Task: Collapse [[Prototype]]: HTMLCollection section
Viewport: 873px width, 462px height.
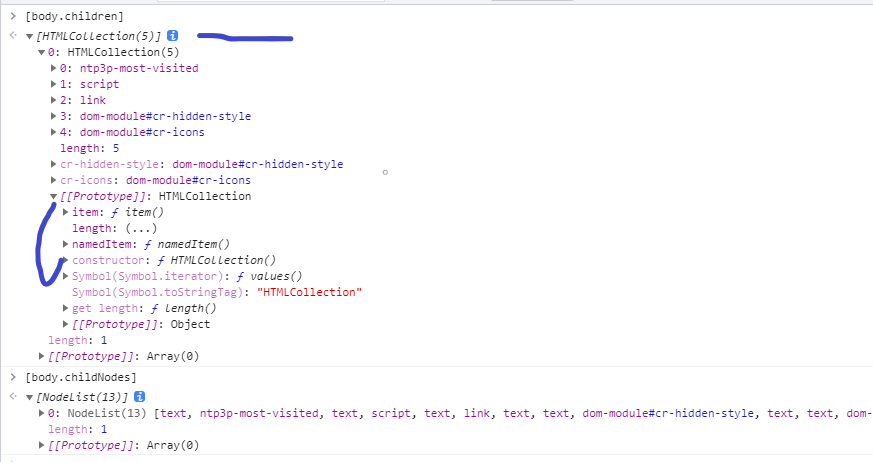Action: (x=53, y=196)
